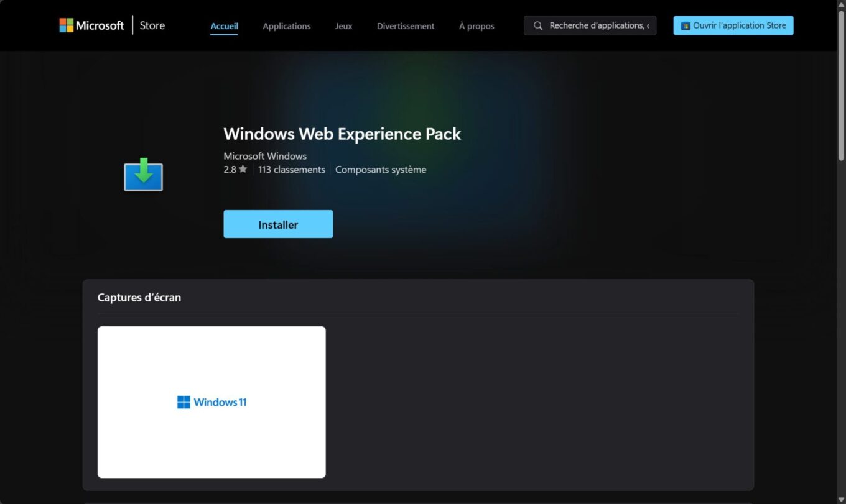Open the Divertissement section

[x=406, y=26]
